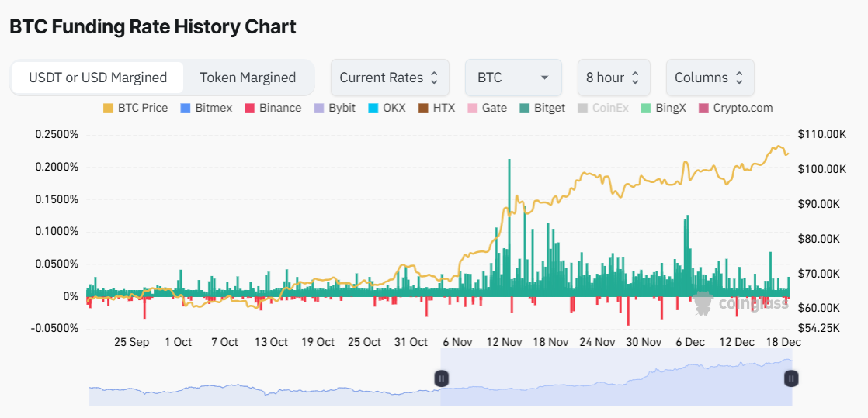Click the right range slider handle
Image resolution: width=868 pixels, height=418 pixels.
792,378
